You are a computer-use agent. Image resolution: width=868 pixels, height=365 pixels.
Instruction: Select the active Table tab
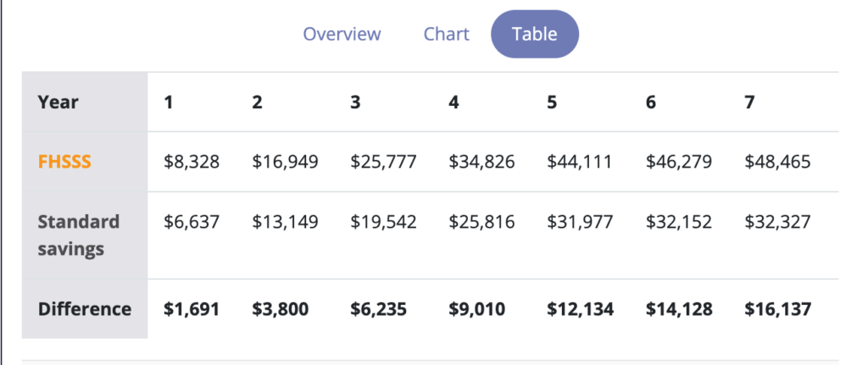pyautogui.click(x=535, y=34)
